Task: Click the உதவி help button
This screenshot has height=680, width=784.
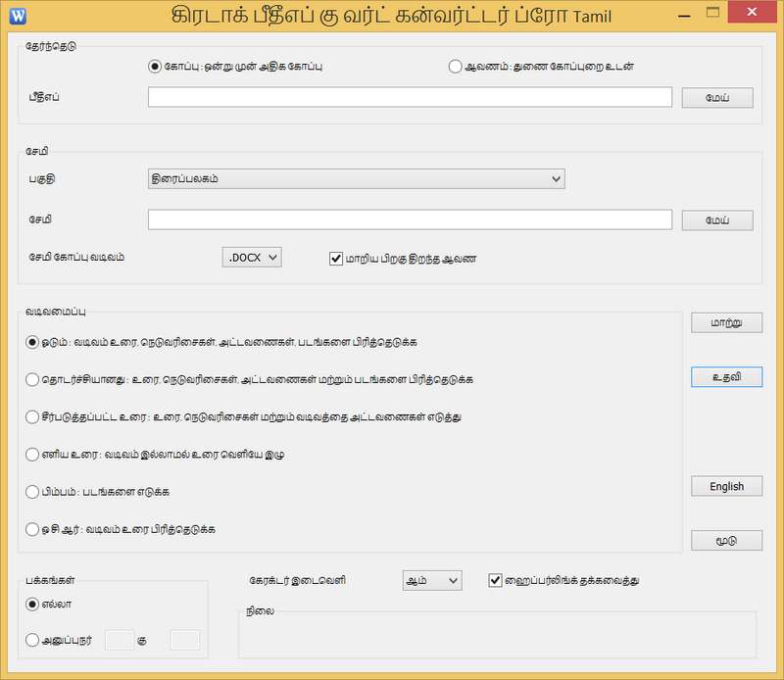Action: pos(726,377)
